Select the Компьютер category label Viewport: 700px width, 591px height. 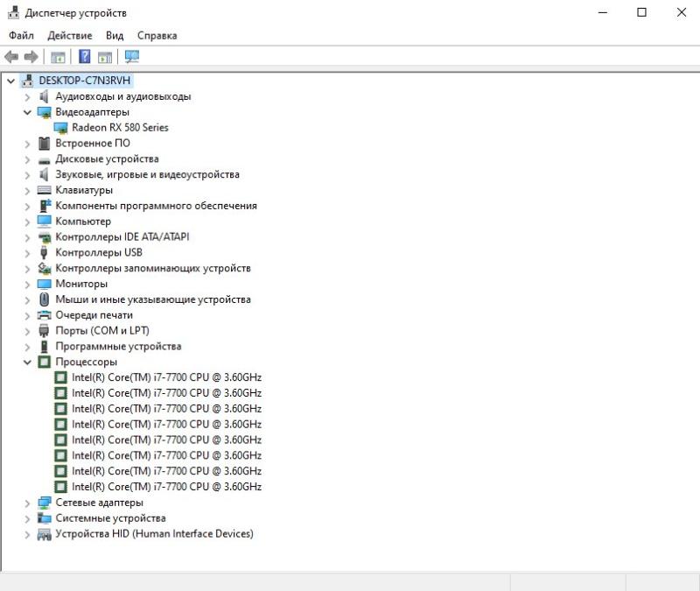[83, 222]
